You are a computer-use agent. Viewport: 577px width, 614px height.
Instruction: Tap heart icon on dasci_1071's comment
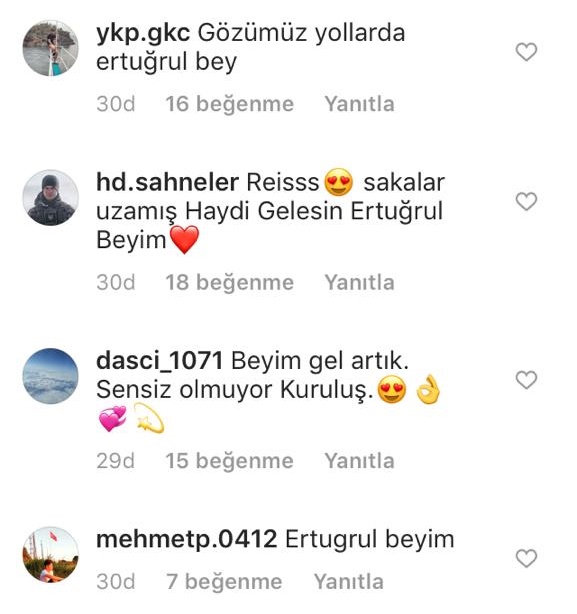coord(526,380)
